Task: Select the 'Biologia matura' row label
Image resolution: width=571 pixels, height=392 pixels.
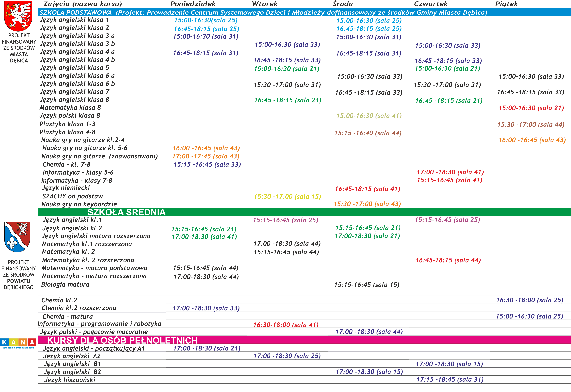Action: pyautogui.click(x=65, y=285)
